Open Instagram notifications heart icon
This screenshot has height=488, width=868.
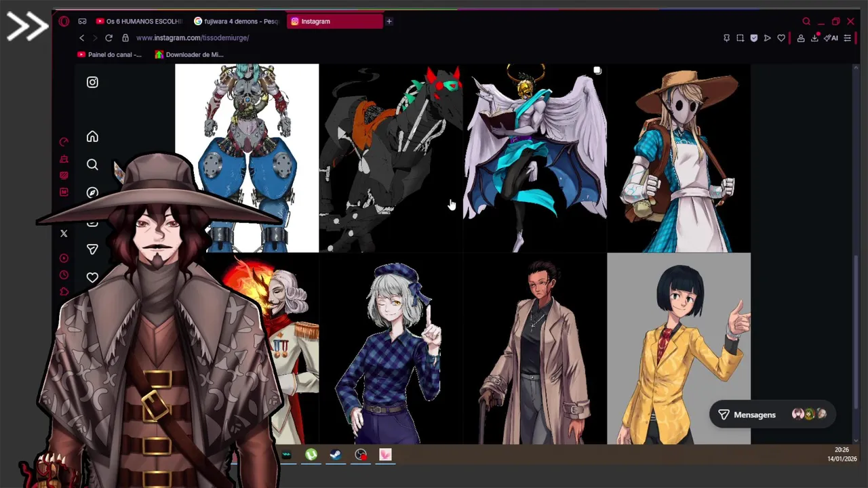coord(92,277)
